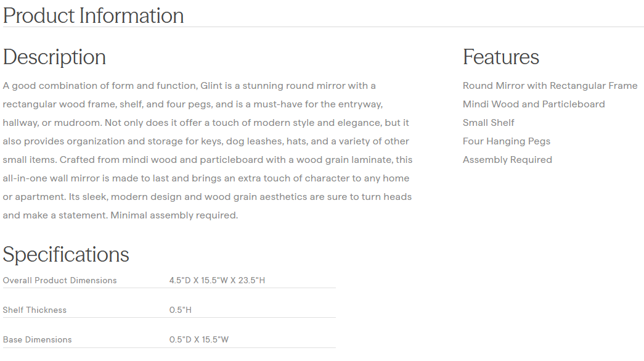Select the Mindi Wood and Particleboard feature
This screenshot has height=361, width=644.
(x=534, y=104)
